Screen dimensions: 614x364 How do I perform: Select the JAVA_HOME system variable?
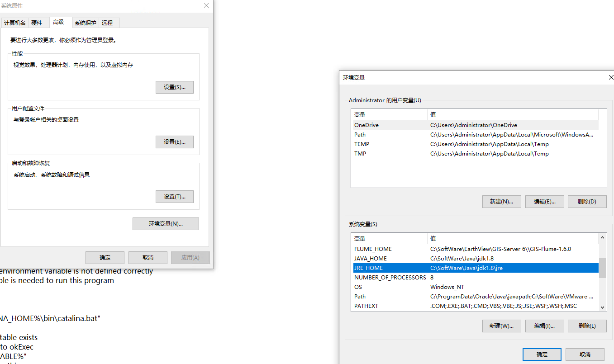[x=475, y=259]
